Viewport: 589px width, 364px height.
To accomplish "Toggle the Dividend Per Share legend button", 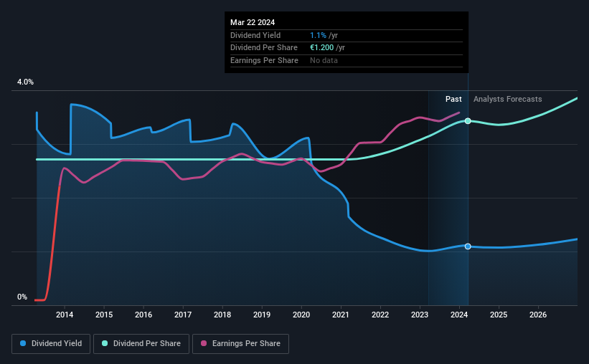I will pyautogui.click(x=141, y=344).
